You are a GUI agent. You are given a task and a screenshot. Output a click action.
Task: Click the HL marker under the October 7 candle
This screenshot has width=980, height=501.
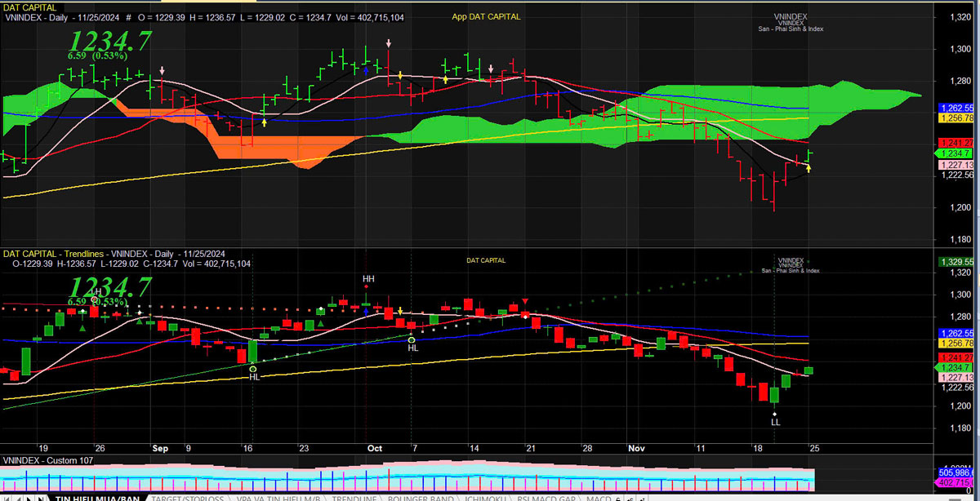pyautogui.click(x=413, y=348)
